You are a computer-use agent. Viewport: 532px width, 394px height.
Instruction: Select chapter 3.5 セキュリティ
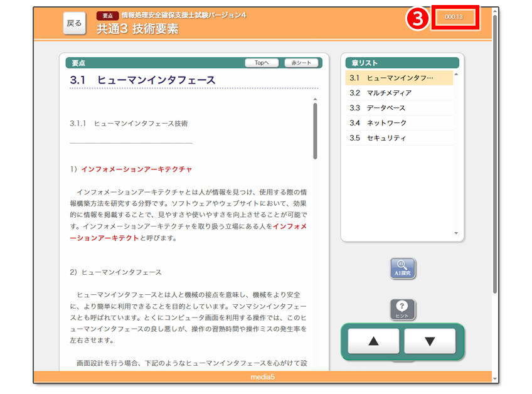[399, 138]
